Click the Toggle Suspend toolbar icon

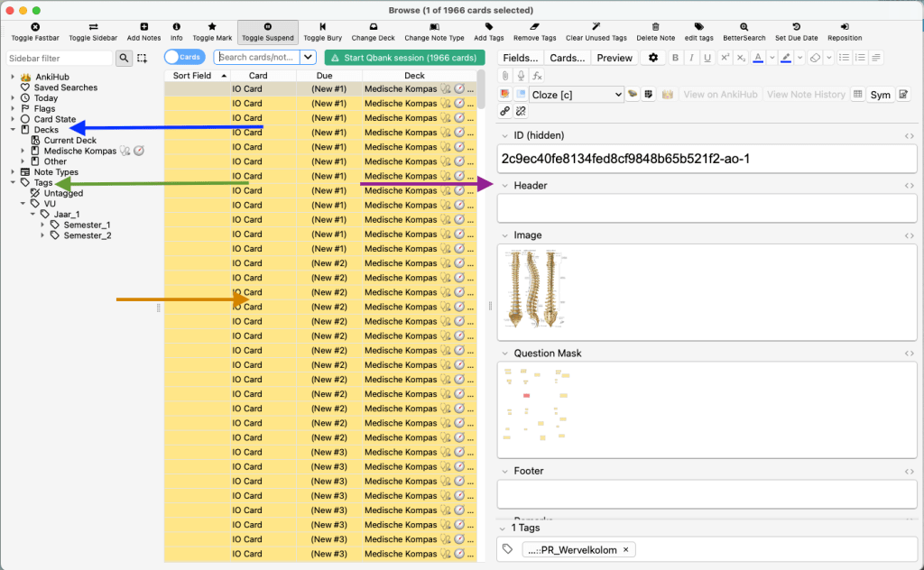267,28
